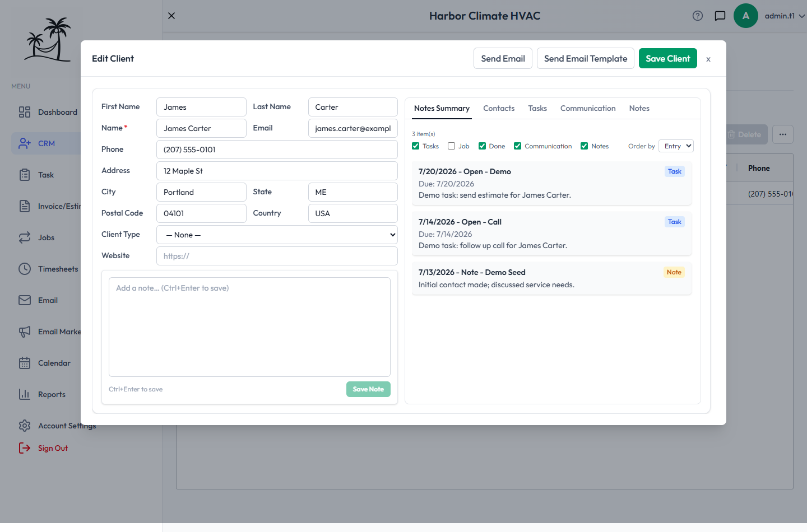Click the Task badge on Call entry
The height and width of the screenshot is (532, 807).
(675, 222)
